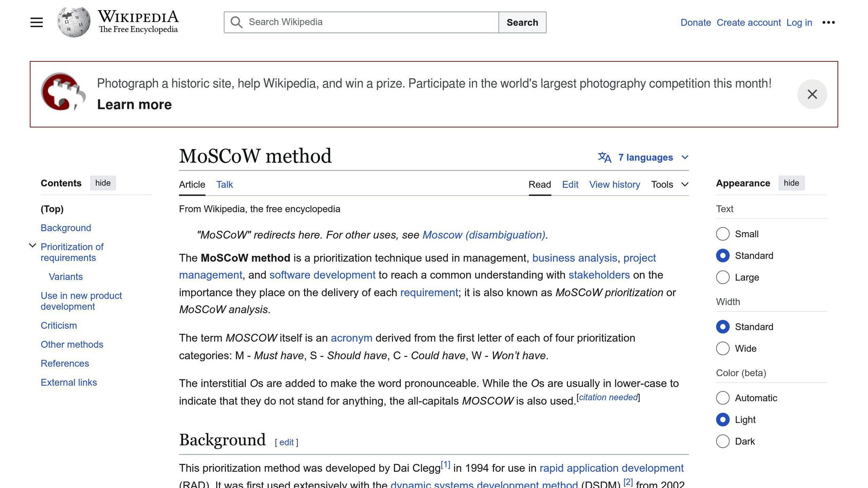868x488 pixels.
Task: Switch color scheme to Dark
Action: (723, 441)
